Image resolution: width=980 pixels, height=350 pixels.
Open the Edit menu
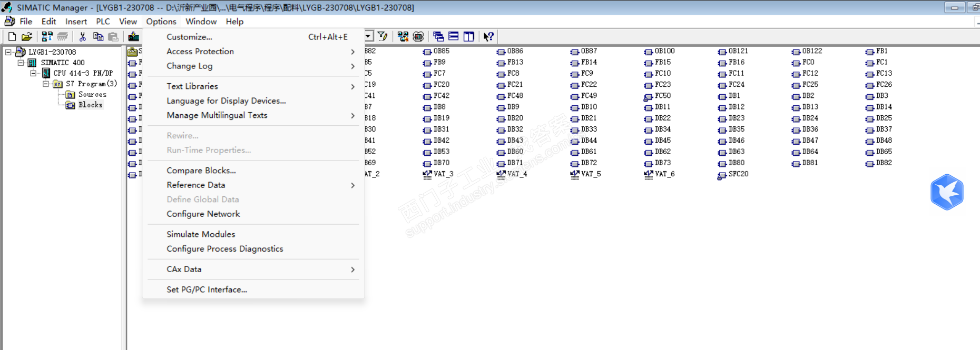(x=48, y=22)
